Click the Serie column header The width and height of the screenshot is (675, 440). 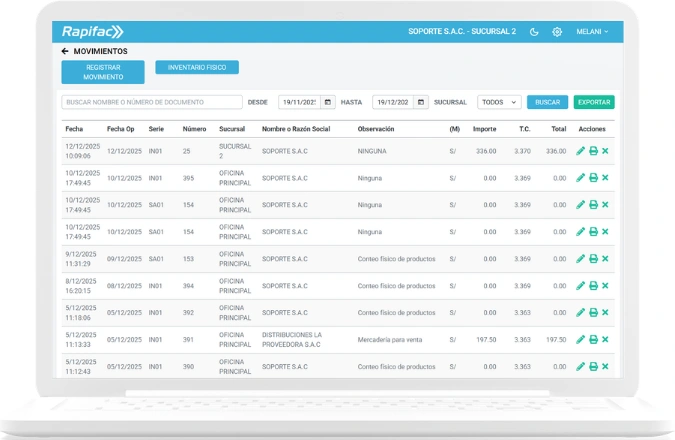point(156,129)
